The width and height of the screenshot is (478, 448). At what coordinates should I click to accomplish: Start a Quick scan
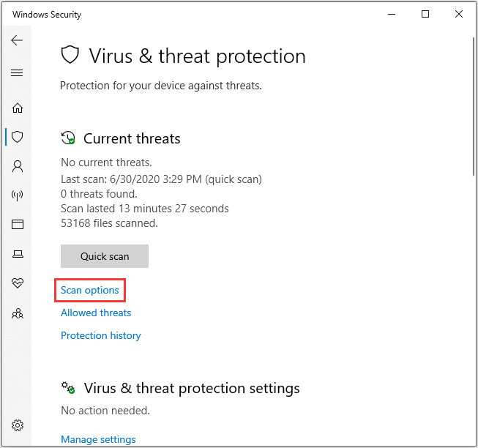click(x=105, y=256)
